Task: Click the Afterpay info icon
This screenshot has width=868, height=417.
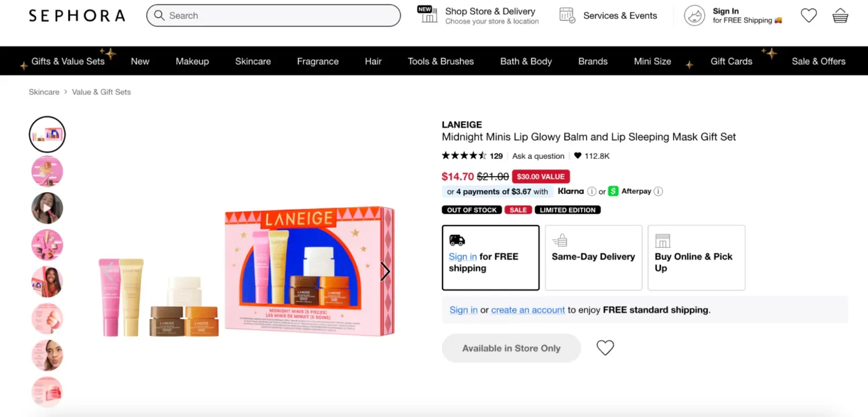Action: [x=659, y=191]
